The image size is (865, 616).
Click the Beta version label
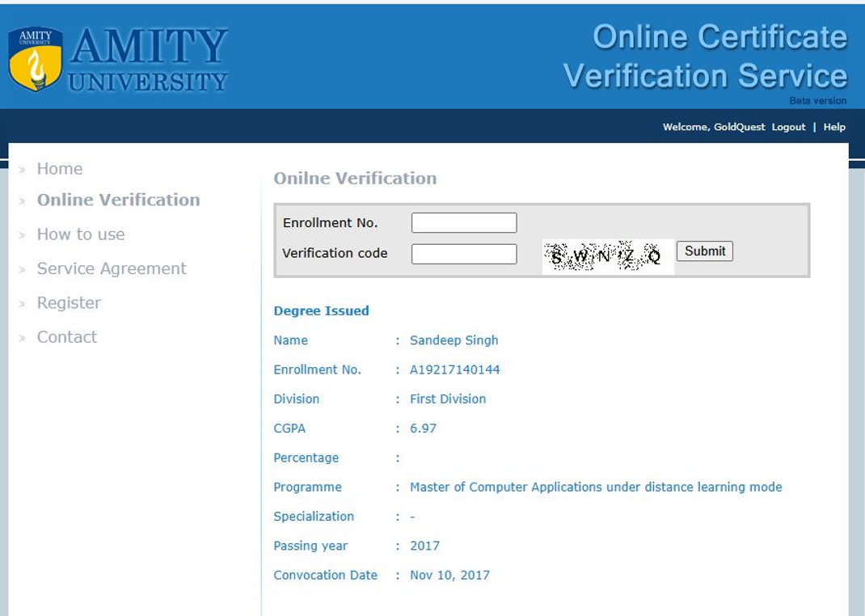click(x=817, y=101)
